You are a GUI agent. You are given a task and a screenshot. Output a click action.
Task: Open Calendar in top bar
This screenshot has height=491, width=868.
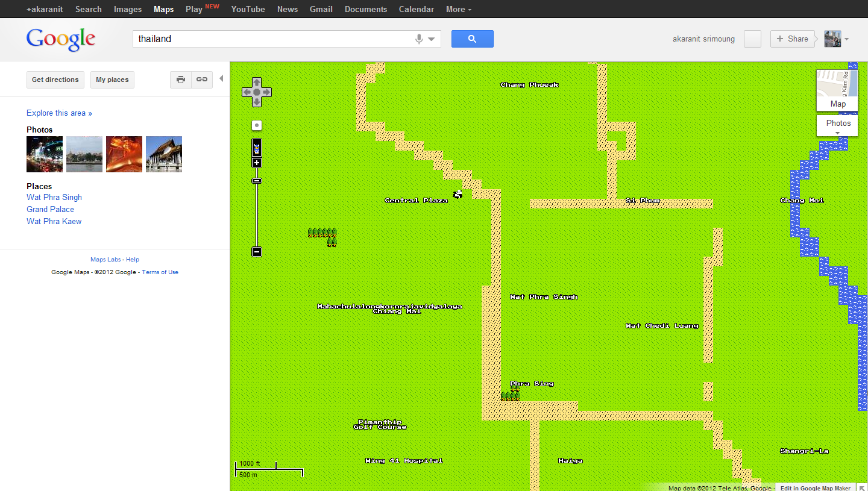coord(417,9)
